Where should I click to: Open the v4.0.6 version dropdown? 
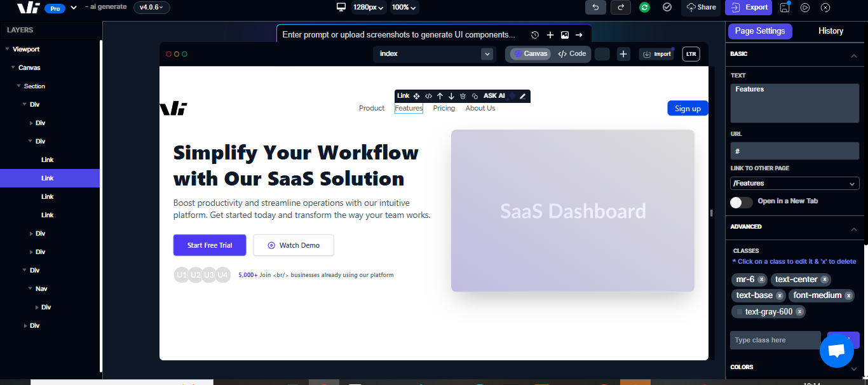click(151, 7)
